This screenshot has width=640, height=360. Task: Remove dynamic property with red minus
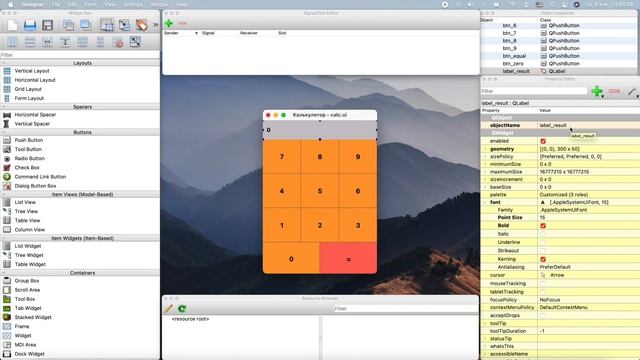click(x=614, y=91)
